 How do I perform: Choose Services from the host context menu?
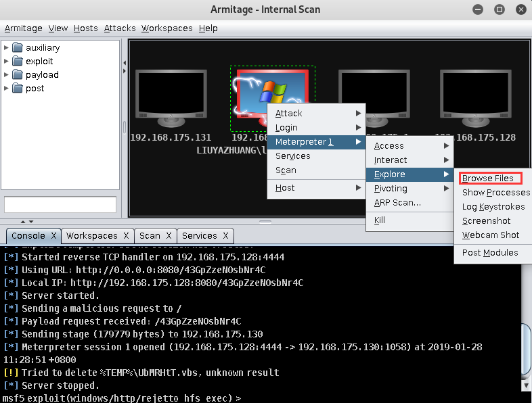click(316, 156)
